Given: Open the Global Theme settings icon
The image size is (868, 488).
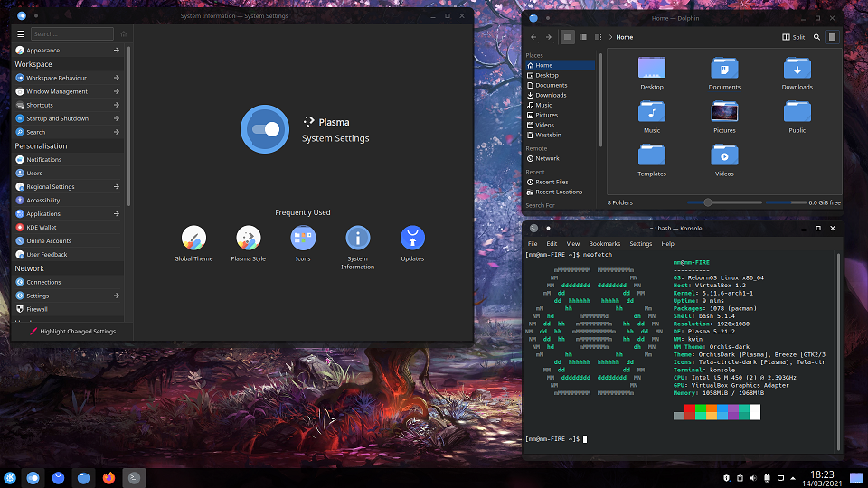Looking at the screenshot, I should pyautogui.click(x=193, y=238).
